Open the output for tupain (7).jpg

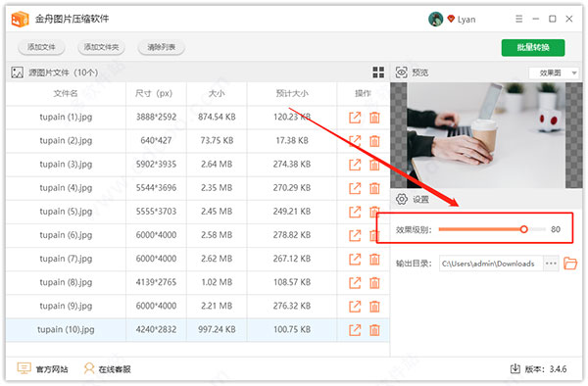click(x=355, y=260)
